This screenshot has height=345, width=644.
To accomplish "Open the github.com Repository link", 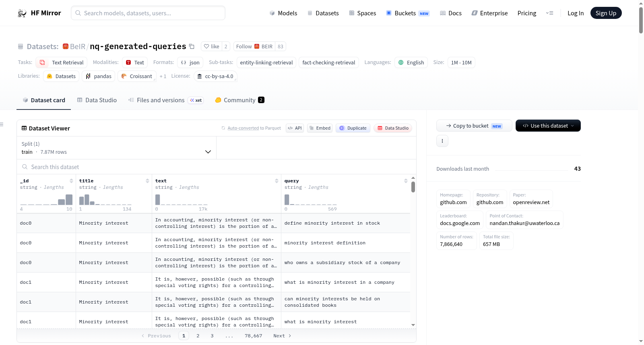I will [x=490, y=202].
